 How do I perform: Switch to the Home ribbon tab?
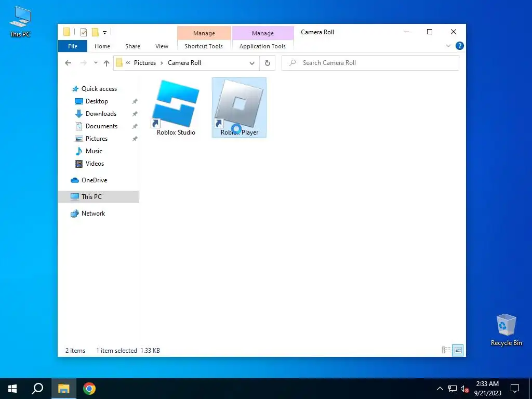(x=102, y=46)
